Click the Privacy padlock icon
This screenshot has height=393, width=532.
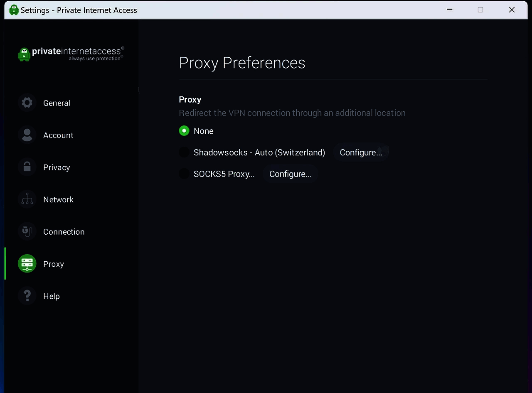click(27, 167)
